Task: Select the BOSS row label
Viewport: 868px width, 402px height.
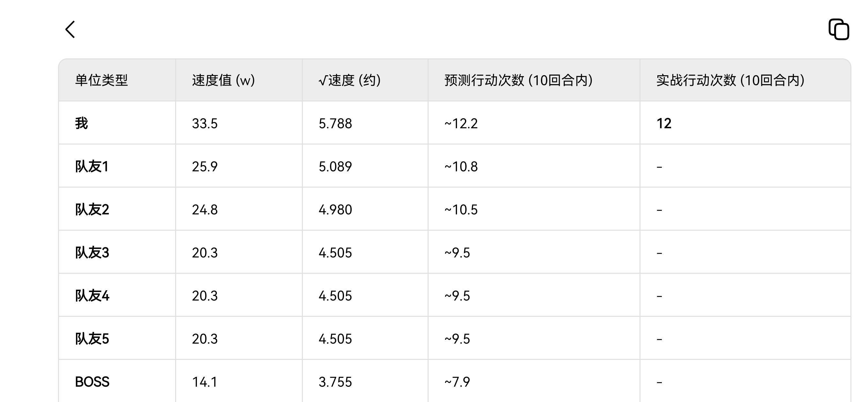Action: [92, 382]
